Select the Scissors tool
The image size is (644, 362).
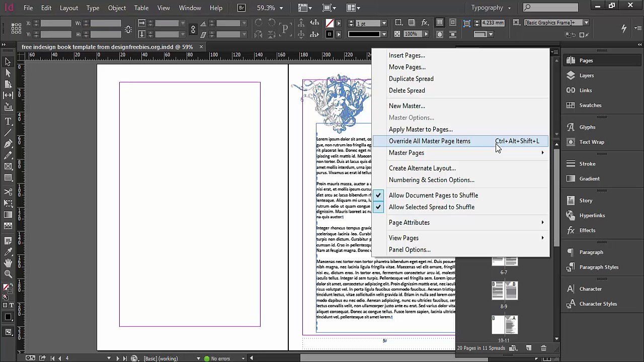pos(8,192)
